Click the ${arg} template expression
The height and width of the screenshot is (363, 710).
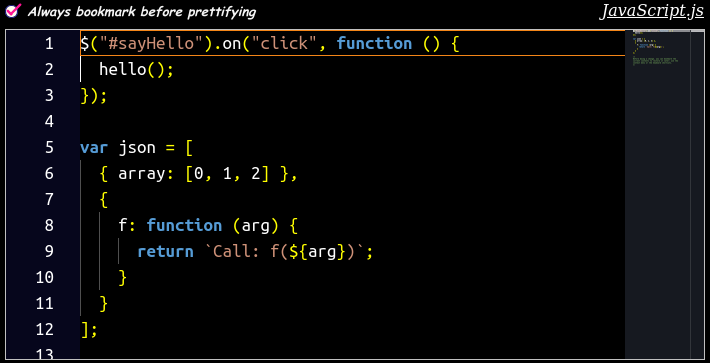(320, 252)
